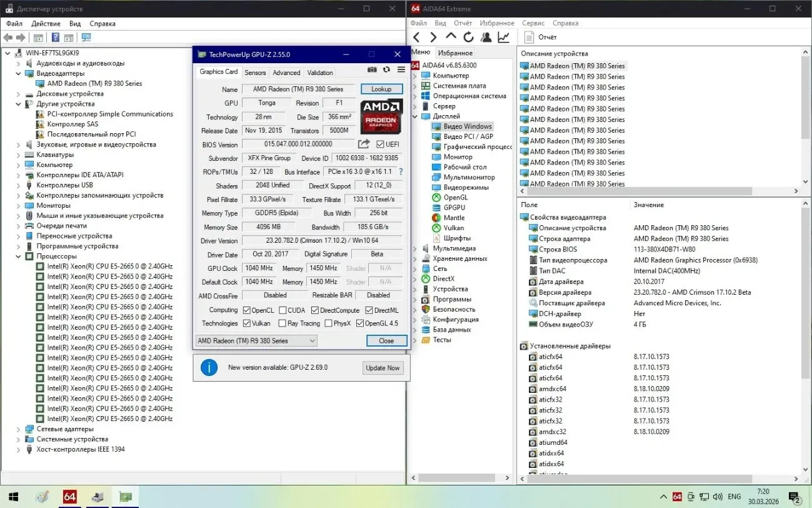
Task: Click the GPU-Z refresh icon
Action: tap(386, 70)
